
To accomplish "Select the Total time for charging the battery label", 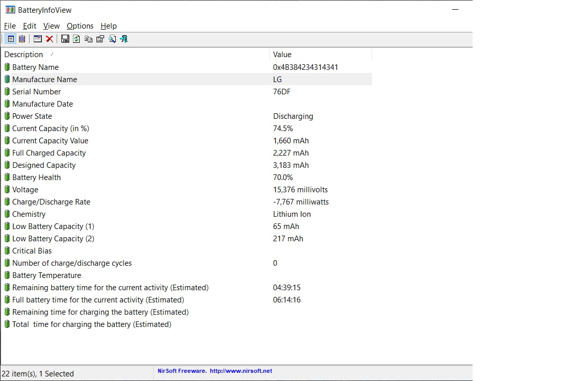I will pyautogui.click(x=92, y=324).
